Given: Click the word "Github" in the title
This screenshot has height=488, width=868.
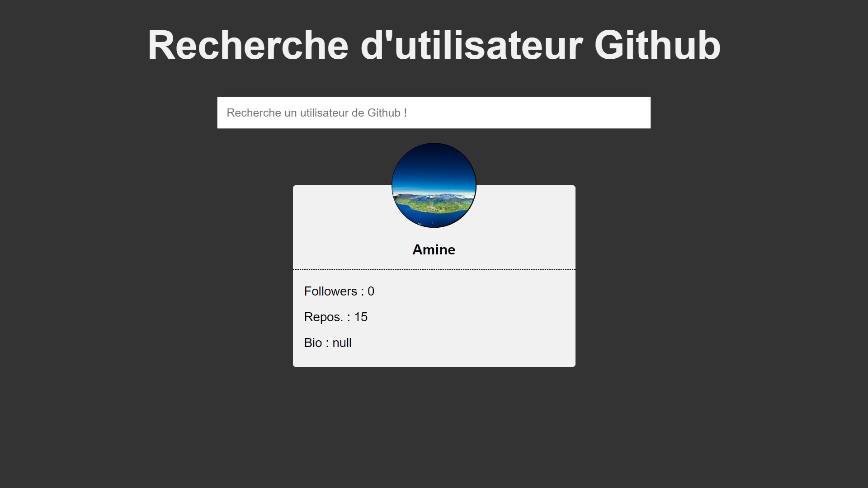Looking at the screenshot, I should click(657, 45).
